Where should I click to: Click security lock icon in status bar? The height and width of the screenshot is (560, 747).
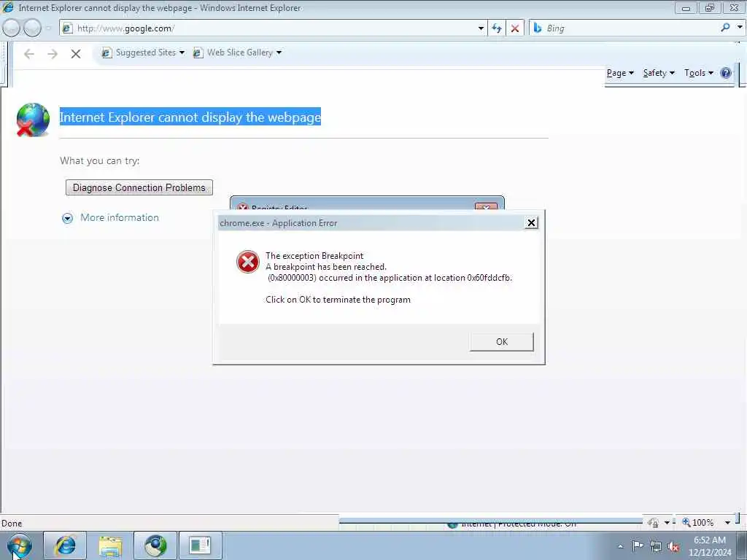pos(654,522)
